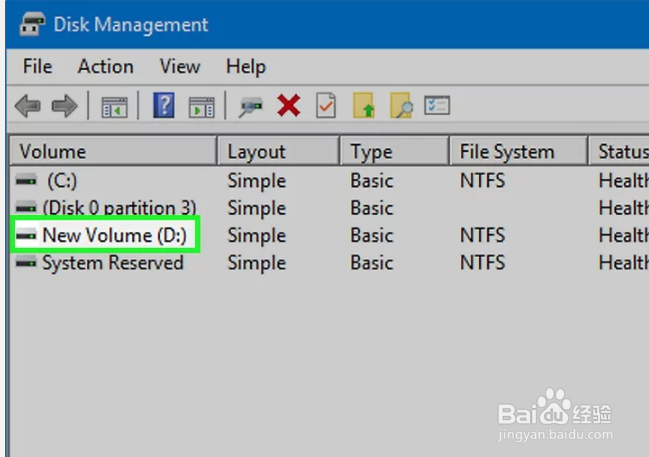649x457 pixels.
Task: Click the Forward arrow toolbar icon
Action: pyautogui.click(x=64, y=106)
